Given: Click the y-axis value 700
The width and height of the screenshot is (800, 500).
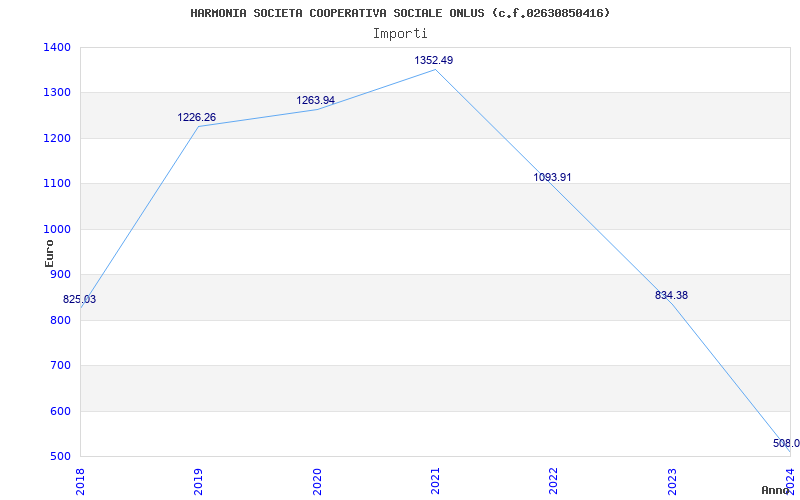Looking at the screenshot, I should [x=61, y=366].
